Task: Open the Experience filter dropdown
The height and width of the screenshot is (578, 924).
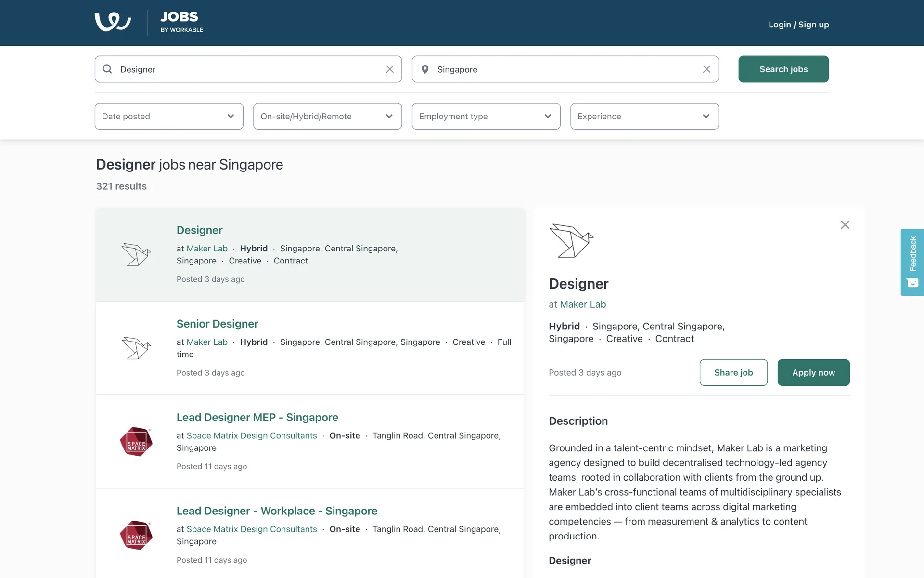Action: 644,116
